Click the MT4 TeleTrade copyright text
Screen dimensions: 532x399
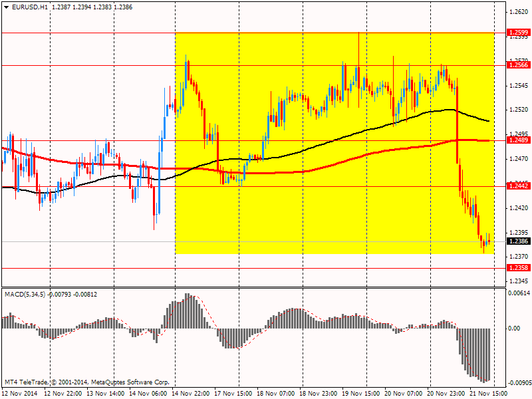[x=87, y=382]
